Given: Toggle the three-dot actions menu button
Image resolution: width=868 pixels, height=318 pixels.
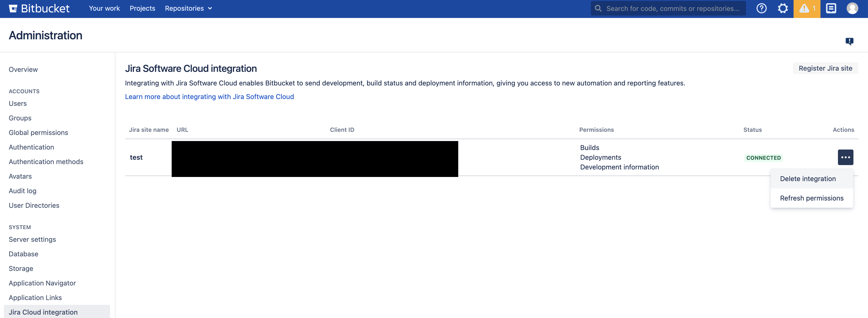Looking at the screenshot, I should (845, 157).
